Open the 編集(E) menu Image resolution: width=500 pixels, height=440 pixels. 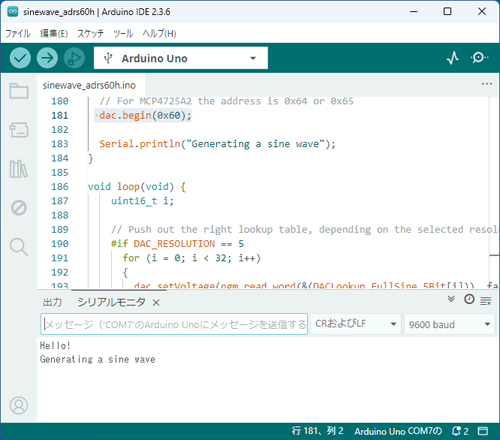tap(54, 33)
